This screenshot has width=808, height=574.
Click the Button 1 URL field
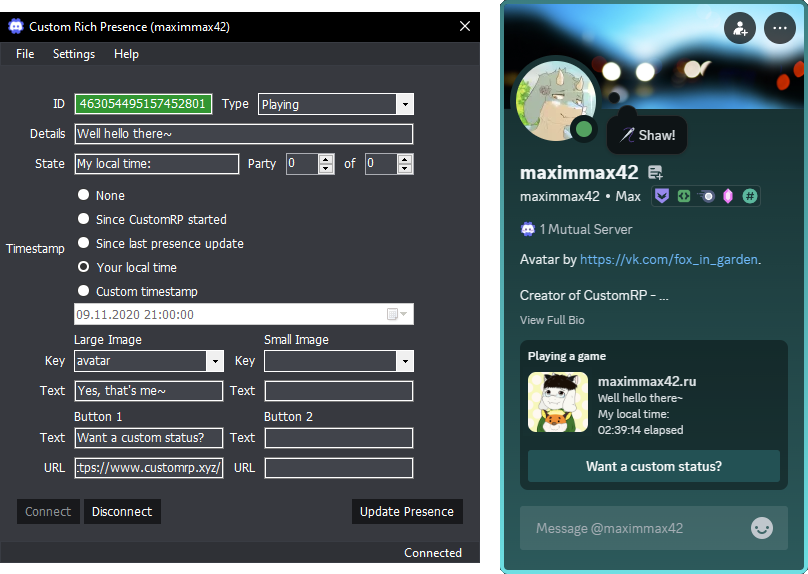click(x=149, y=468)
